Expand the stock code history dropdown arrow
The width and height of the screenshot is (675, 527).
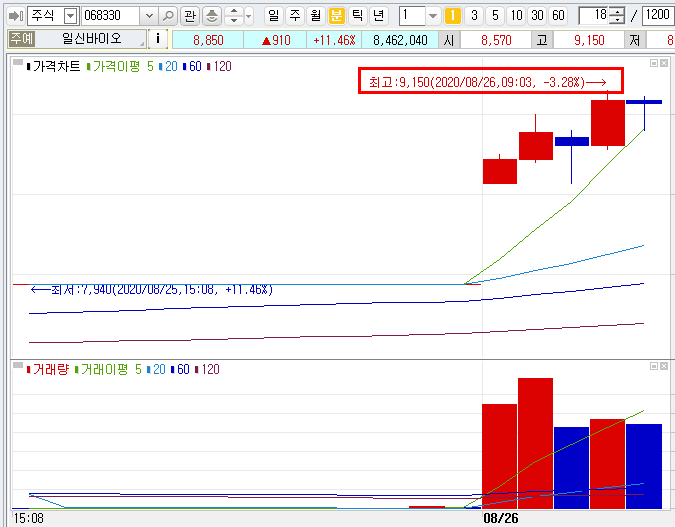(x=149, y=16)
